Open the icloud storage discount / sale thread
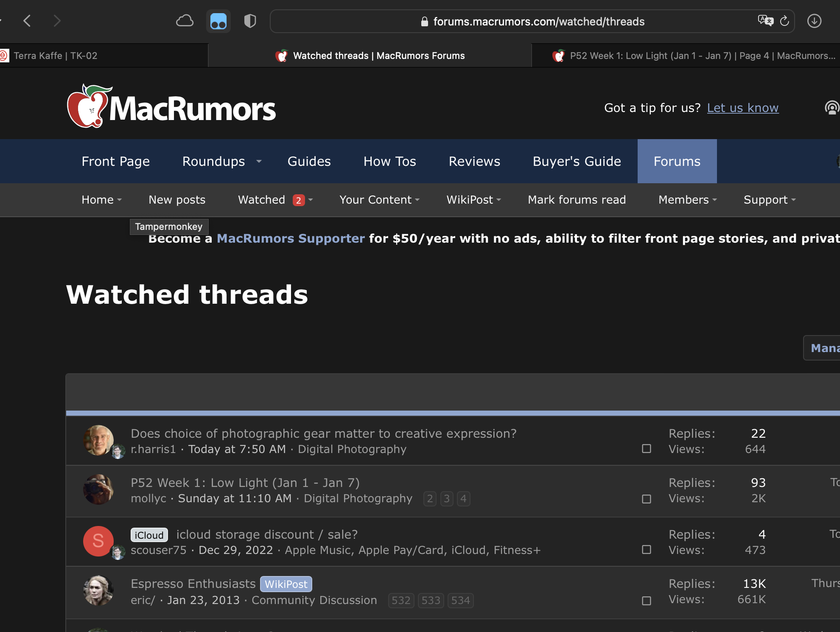 tap(267, 534)
